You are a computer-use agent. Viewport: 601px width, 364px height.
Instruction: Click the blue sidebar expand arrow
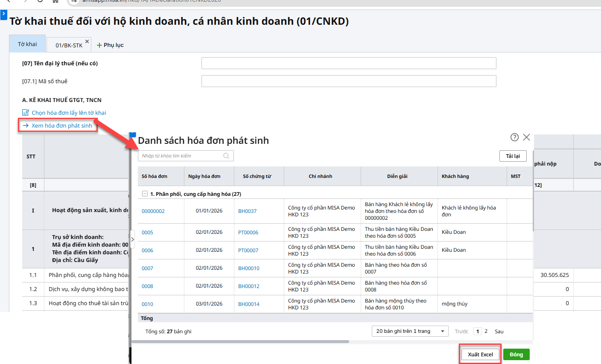3,15
